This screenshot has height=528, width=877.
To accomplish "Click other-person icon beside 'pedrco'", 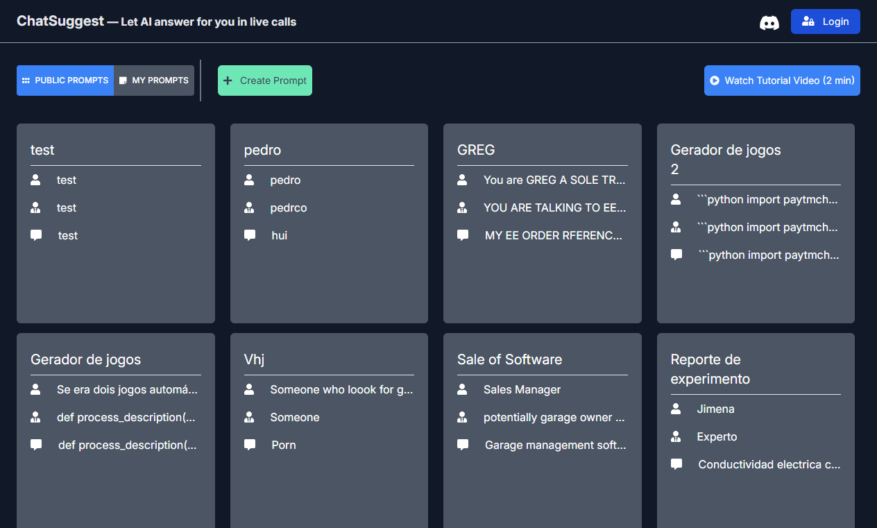I will pyautogui.click(x=249, y=208).
